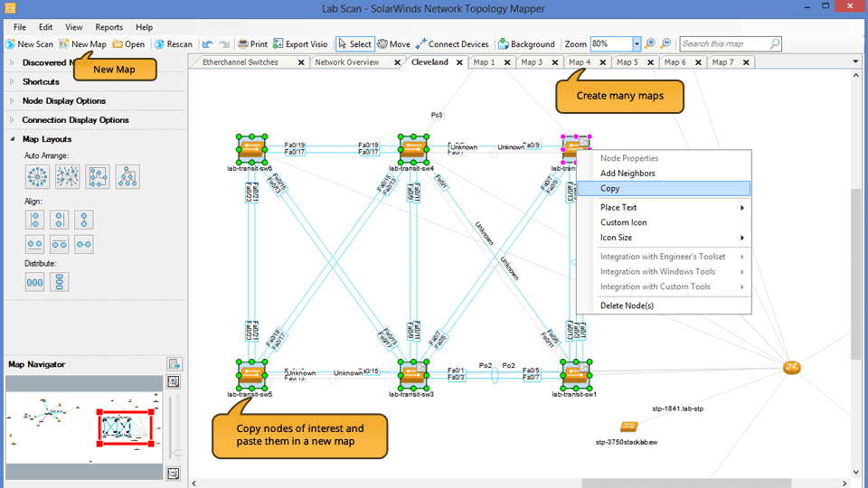Apply the hierarchical tree auto arrange layout
Viewport: 868px width, 488px height.
coord(127,177)
